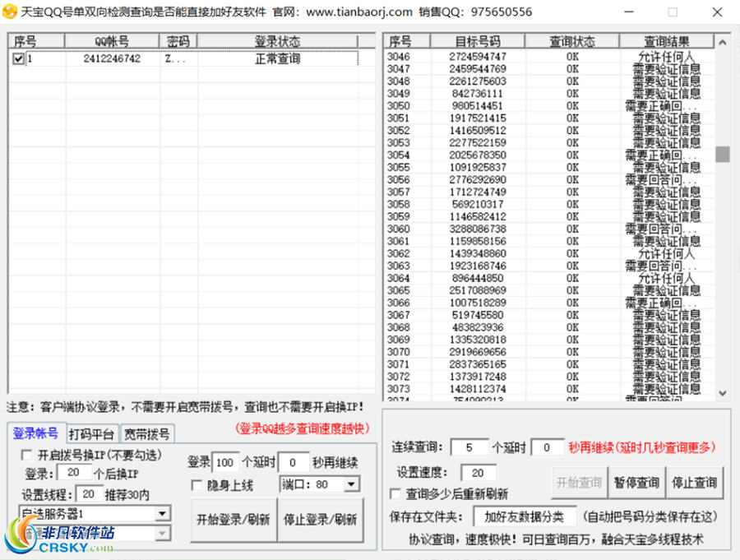
Task: Click scroll-up arrow of results list
Action: click(x=723, y=43)
